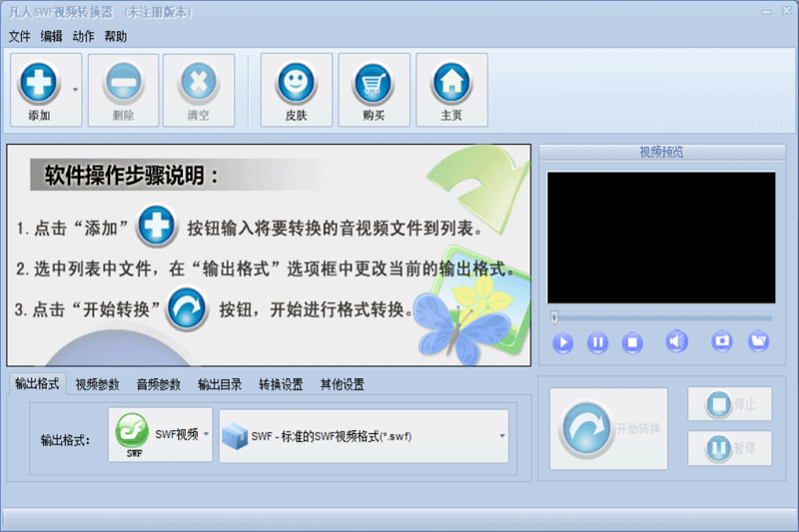799x532 pixels.
Task: Click the 暂停 (Pause) conversion button
Action: 730,448
